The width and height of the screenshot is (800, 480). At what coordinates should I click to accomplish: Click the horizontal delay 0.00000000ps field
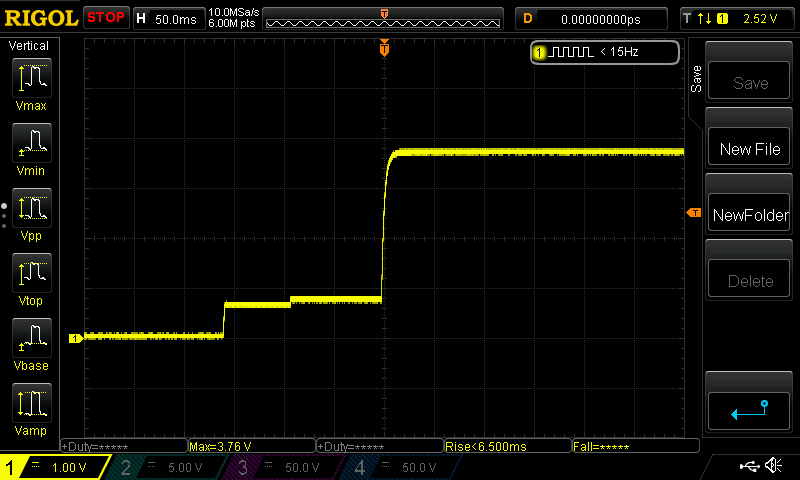(592, 19)
